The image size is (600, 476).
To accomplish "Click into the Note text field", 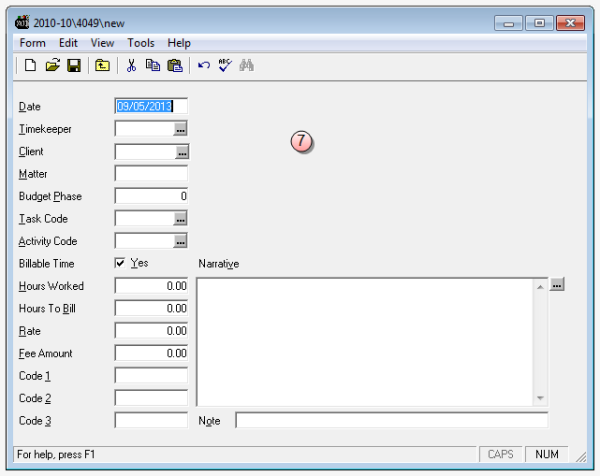I will (x=391, y=421).
